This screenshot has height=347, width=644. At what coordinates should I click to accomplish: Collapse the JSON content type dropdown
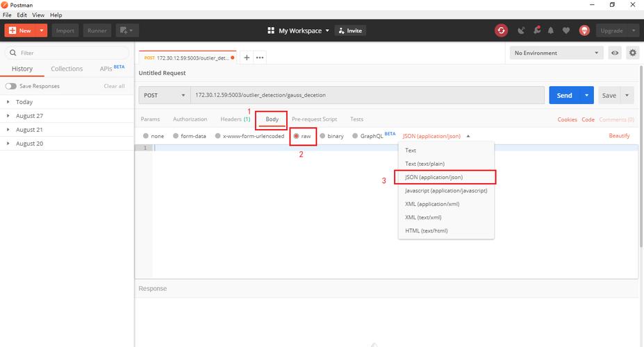pos(468,136)
